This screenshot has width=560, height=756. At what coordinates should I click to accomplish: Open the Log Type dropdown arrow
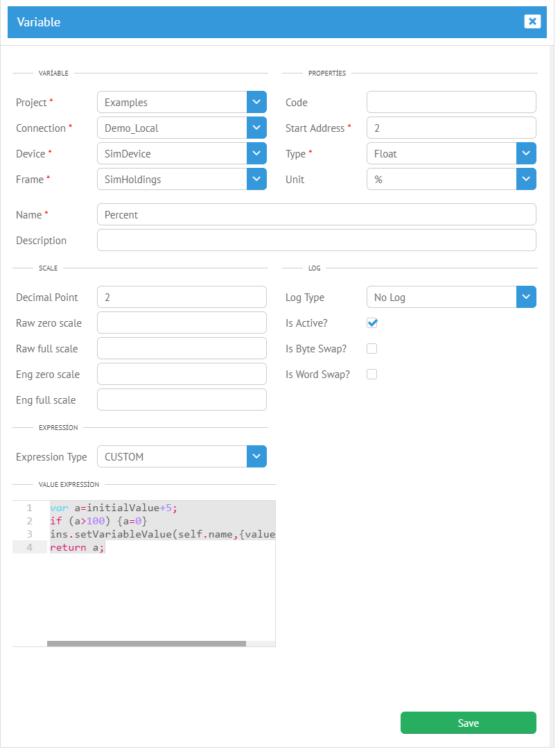click(526, 297)
